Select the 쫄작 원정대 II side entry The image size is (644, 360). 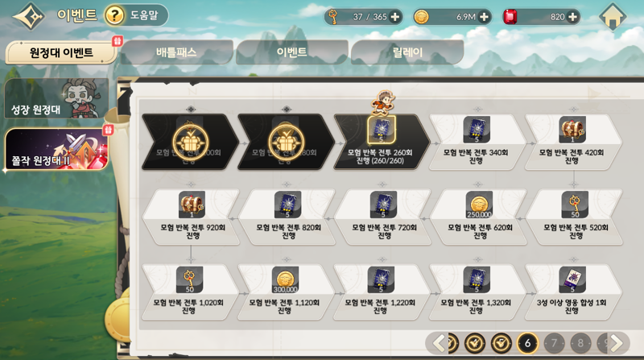(56, 149)
